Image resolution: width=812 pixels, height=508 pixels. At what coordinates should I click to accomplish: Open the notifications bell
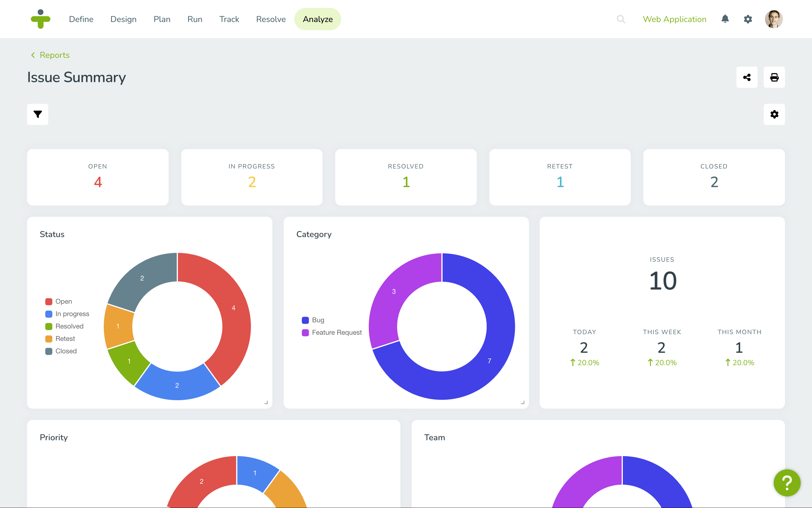725,19
